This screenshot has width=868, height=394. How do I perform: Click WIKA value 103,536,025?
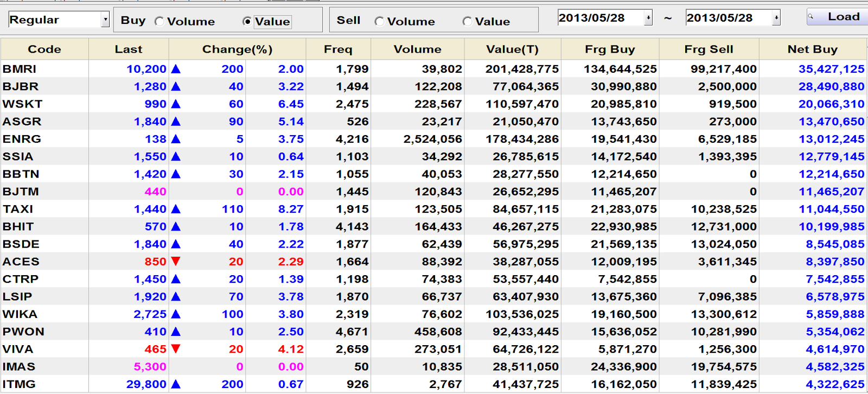click(x=522, y=314)
